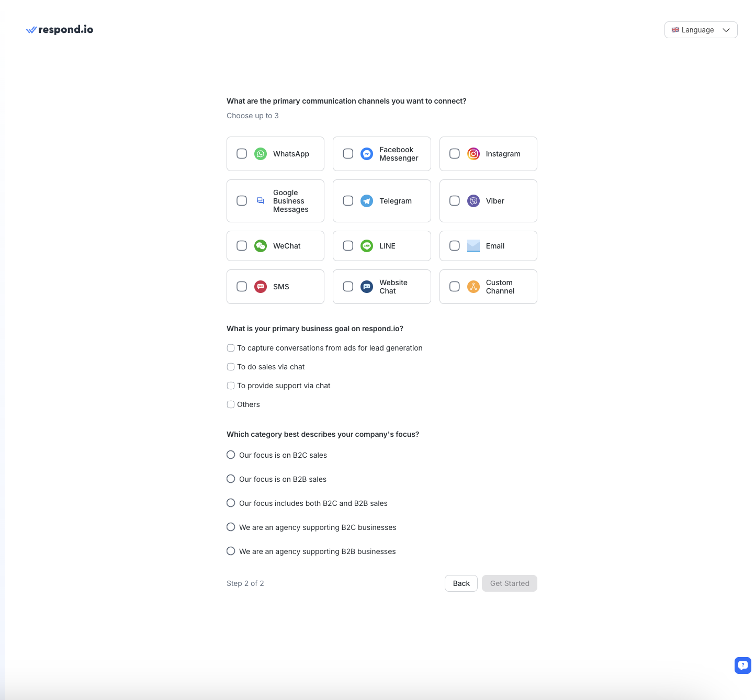
Task: Click the LINE channel icon
Action: tap(367, 246)
